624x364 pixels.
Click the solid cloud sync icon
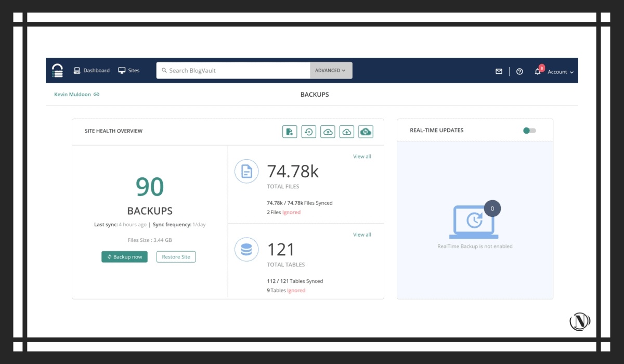[x=366, y=132]
